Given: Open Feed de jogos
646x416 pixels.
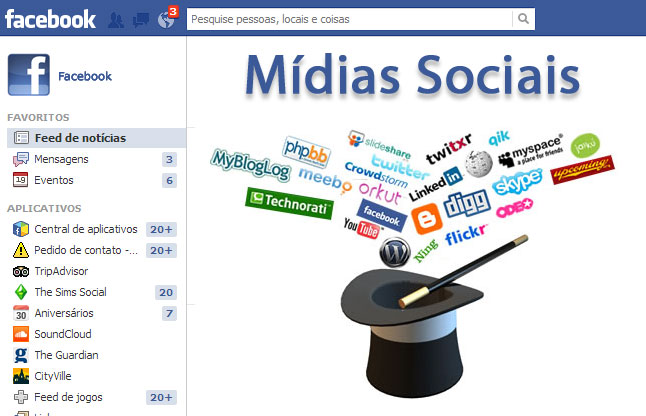Looking at the screenshot, I should pos(68,397).
